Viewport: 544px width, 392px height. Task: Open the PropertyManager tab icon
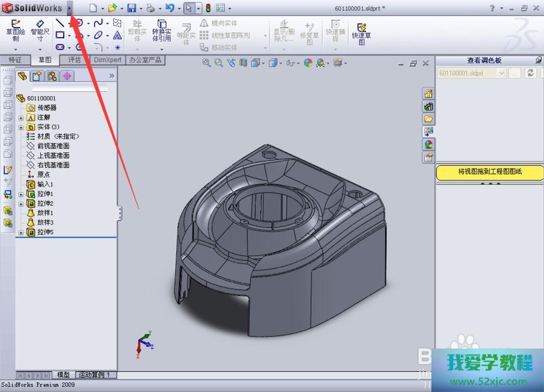click(x=37, y=76)
